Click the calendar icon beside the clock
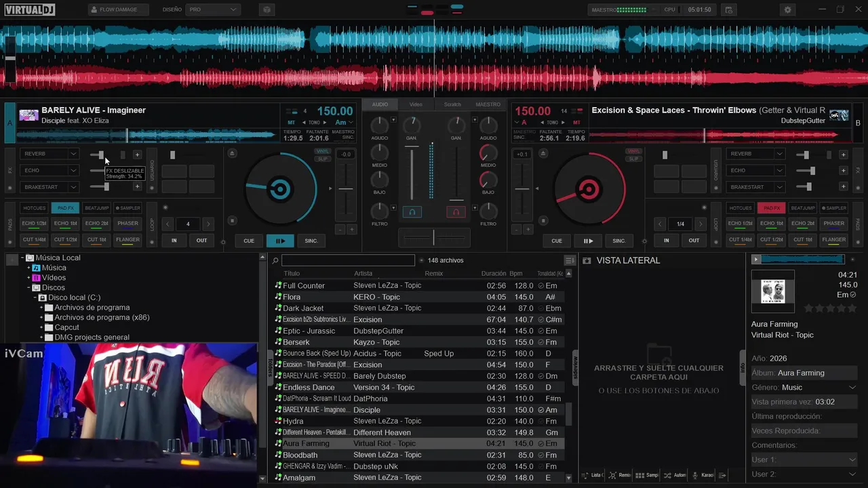 [x=728, y=9]
